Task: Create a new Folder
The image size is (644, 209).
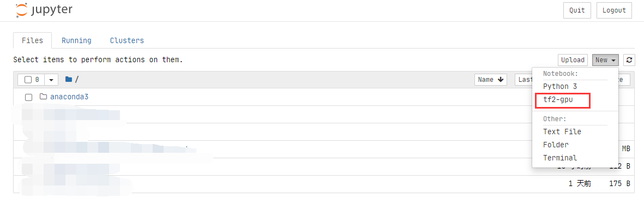Action: click(556, 145)
